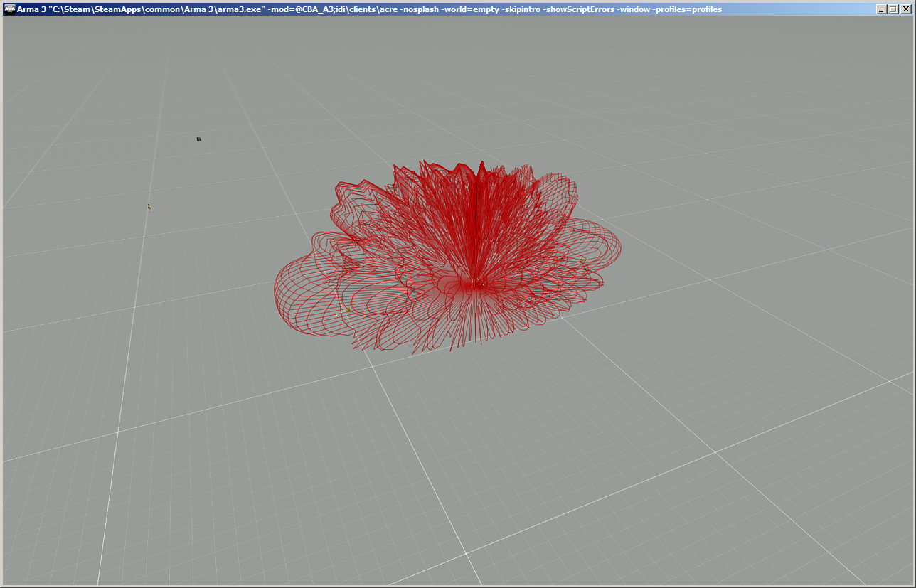The image size is (916, 588).
Task: Close the Arma 3 window
Action: point(905,9)
